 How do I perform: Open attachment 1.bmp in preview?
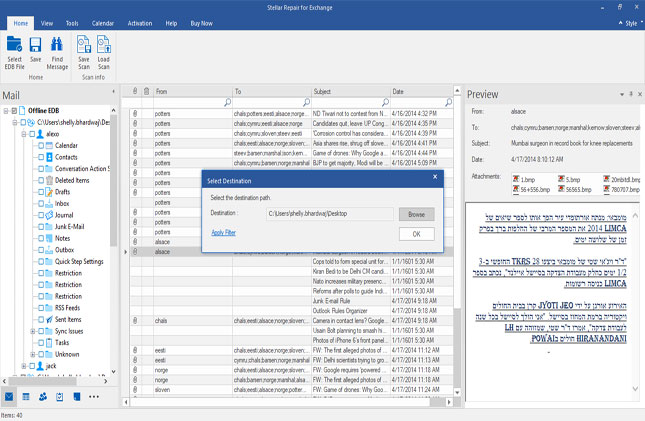[x=524, y=179]
